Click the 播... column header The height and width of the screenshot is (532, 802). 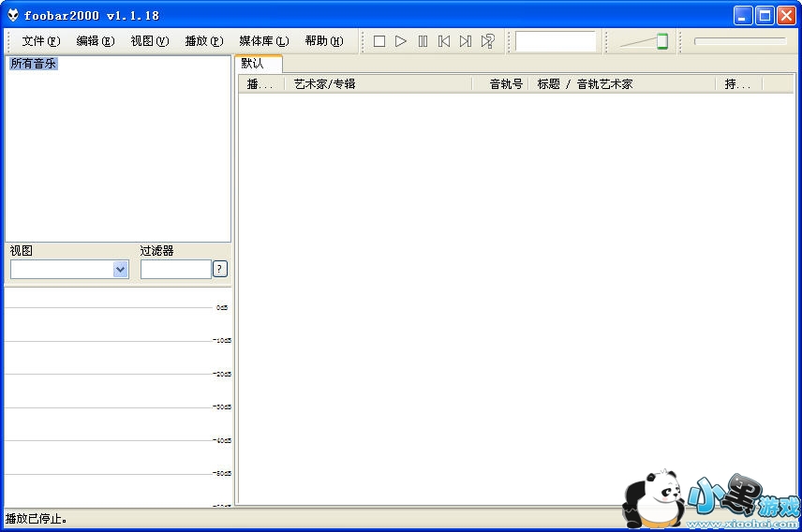pos(261,84)
